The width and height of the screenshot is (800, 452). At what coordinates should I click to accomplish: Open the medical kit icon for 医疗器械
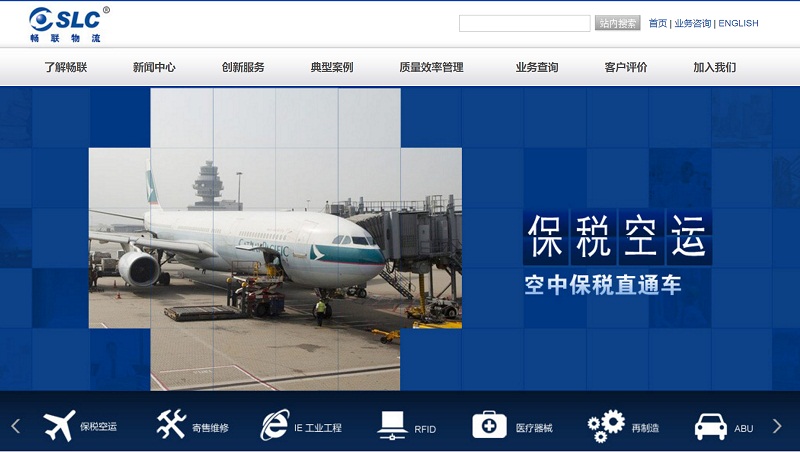(x=489, y=426)
